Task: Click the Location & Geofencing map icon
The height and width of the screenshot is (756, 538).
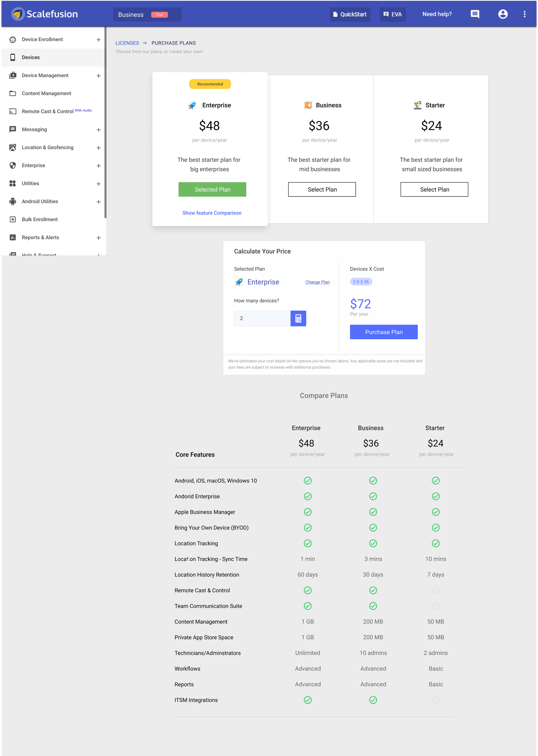Action: (13, 147)
